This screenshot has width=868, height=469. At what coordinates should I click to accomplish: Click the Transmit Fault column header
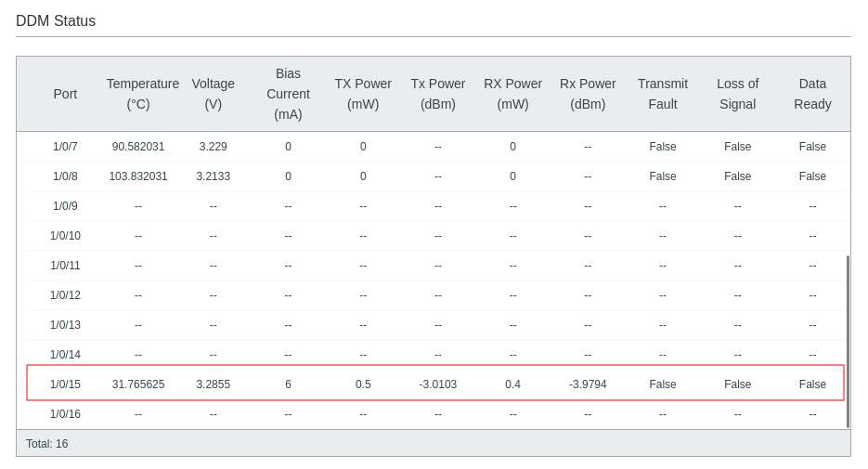[662, 94]
